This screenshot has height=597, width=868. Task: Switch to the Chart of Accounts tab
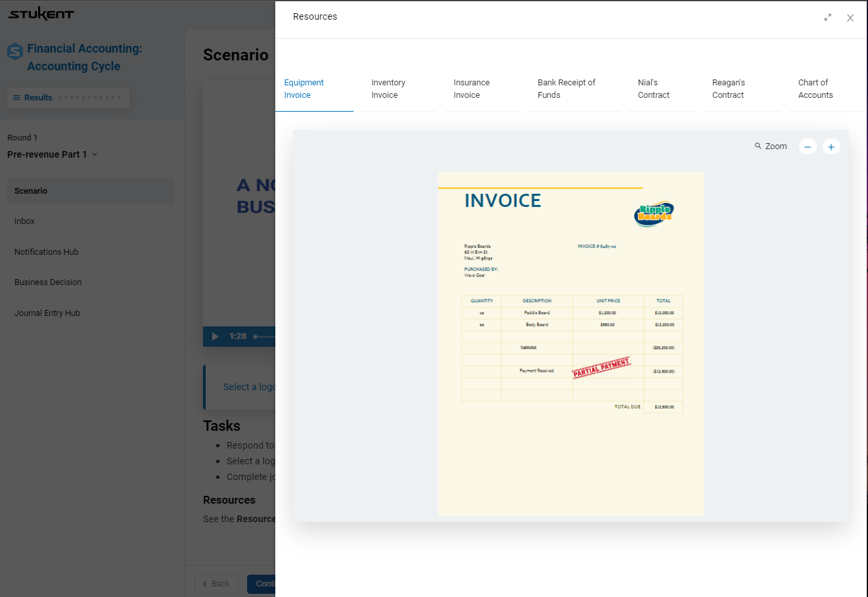point(827,89)
